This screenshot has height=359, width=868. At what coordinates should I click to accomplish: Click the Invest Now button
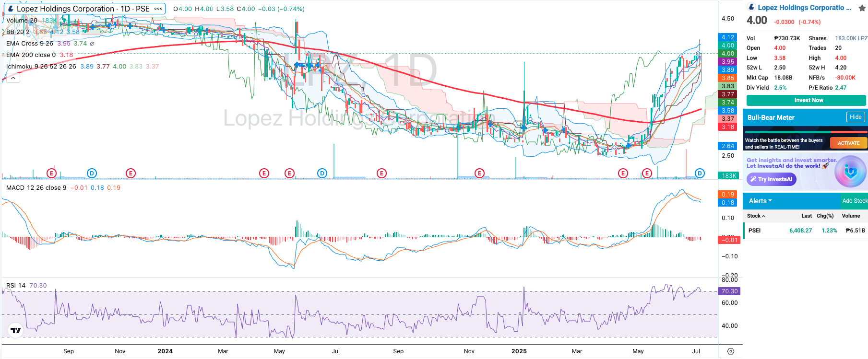(x=806, y=100)
